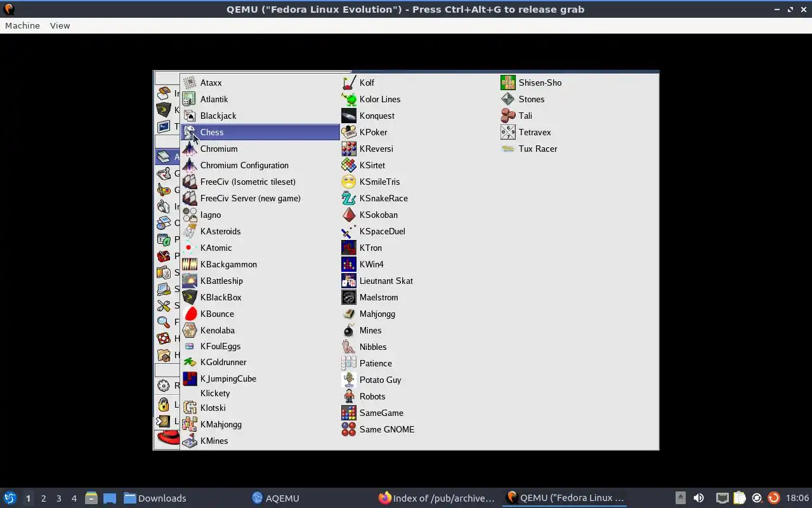The height and width of the screenshot is (508, 812).
Task: Switch to Firefox Index of /pub/archive window
Action: coord(436,498)
